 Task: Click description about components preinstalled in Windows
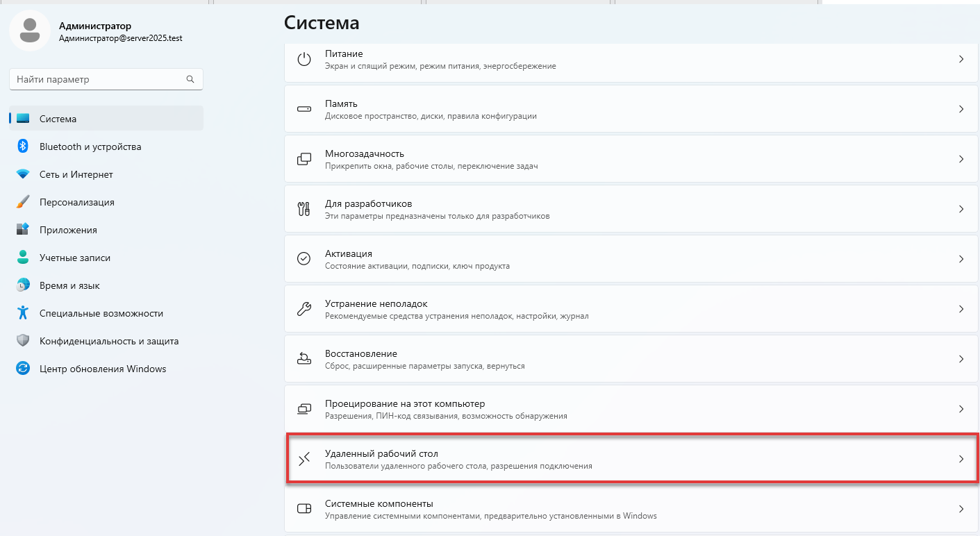(x=491, y=516)
